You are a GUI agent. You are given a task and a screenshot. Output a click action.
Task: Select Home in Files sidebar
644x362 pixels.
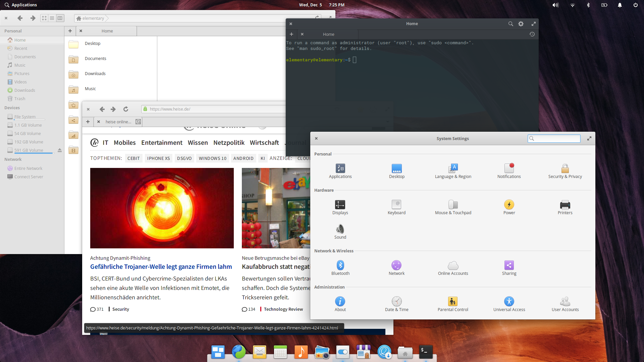tap(32, 40)
